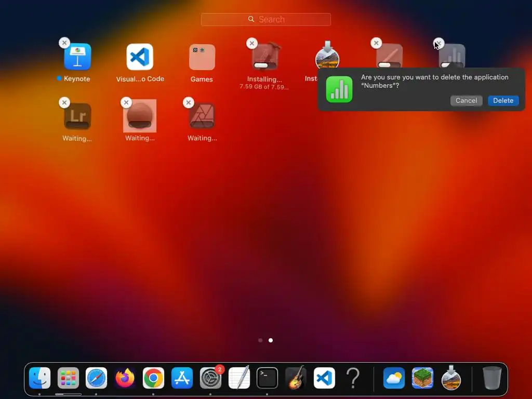Open the Trash in the Dock

point(492,378)
